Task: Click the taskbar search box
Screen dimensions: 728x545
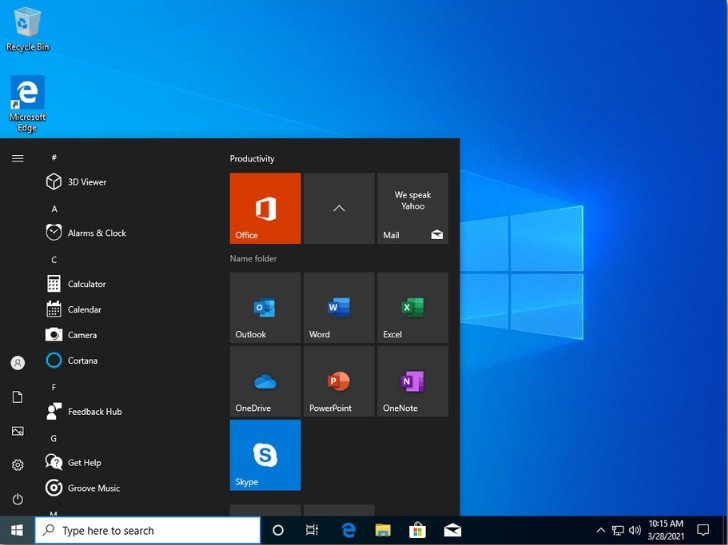Action: tap(148, 530)
